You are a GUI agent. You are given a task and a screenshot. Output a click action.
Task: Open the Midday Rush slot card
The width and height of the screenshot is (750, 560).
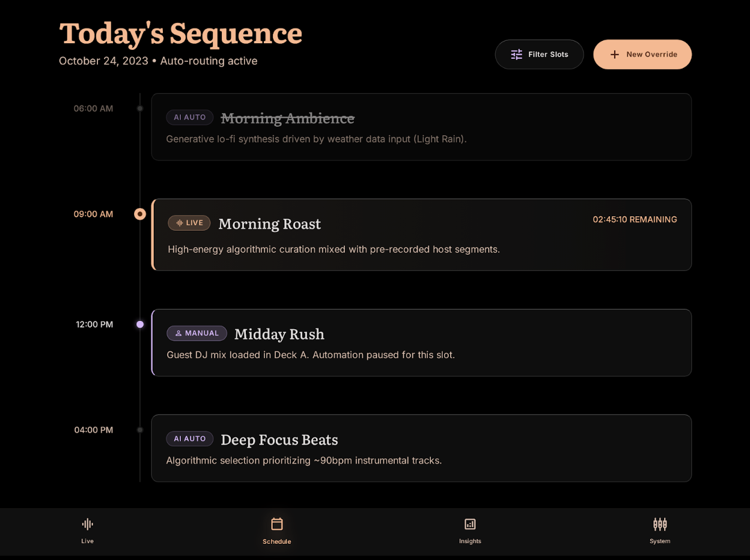pyautogui.click(x=421, y=342)
